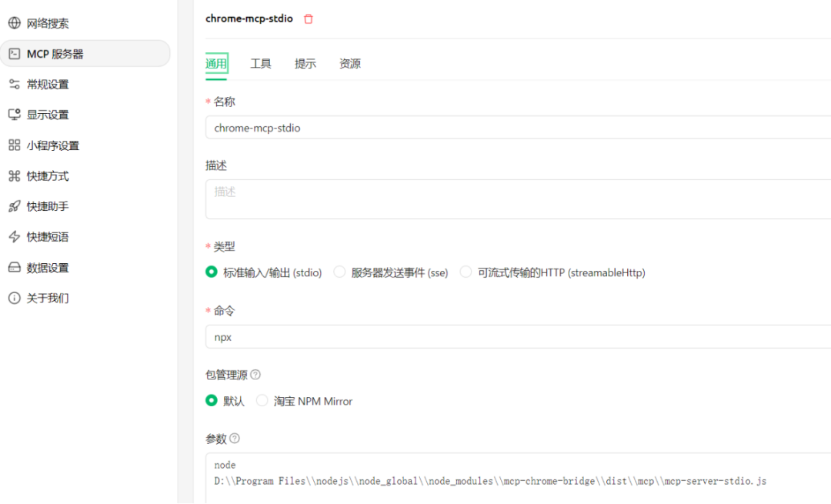Viewport: 831px width, 504px height.
Task: Click the 命令 field containing npx
Action: tap(519, 336)
